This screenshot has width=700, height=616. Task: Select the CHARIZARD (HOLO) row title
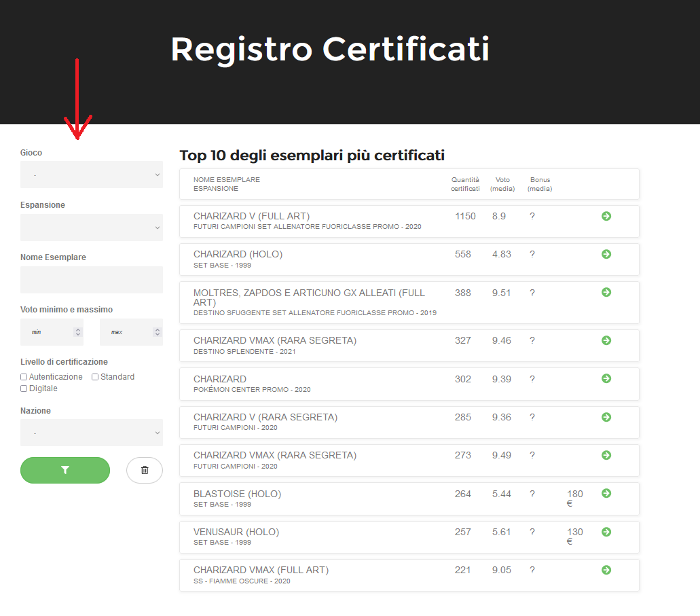tap(238, 254)
